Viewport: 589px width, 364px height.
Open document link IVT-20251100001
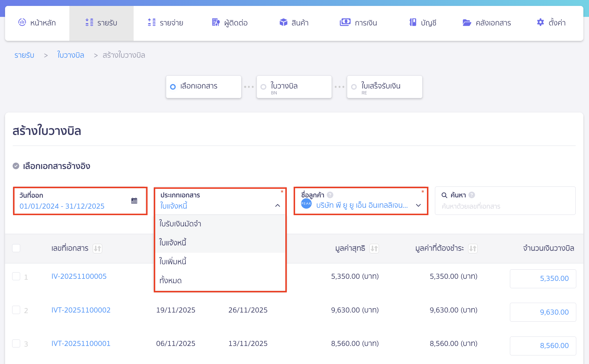[81, 343]
